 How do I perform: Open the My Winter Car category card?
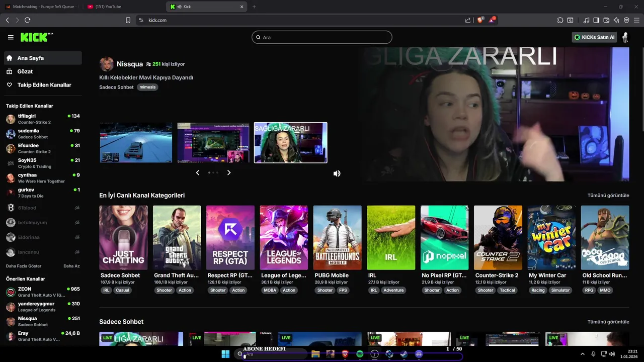tap(551, 237)
